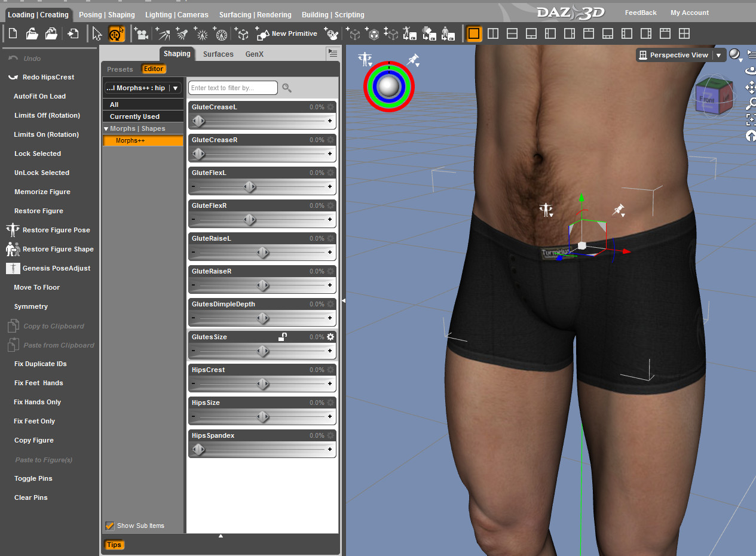Image resolution: width=756 pixels, height=556 pixels.
Task: Collapse the Morphs | Shapes tree group
Action: click(x=106, y=129)
